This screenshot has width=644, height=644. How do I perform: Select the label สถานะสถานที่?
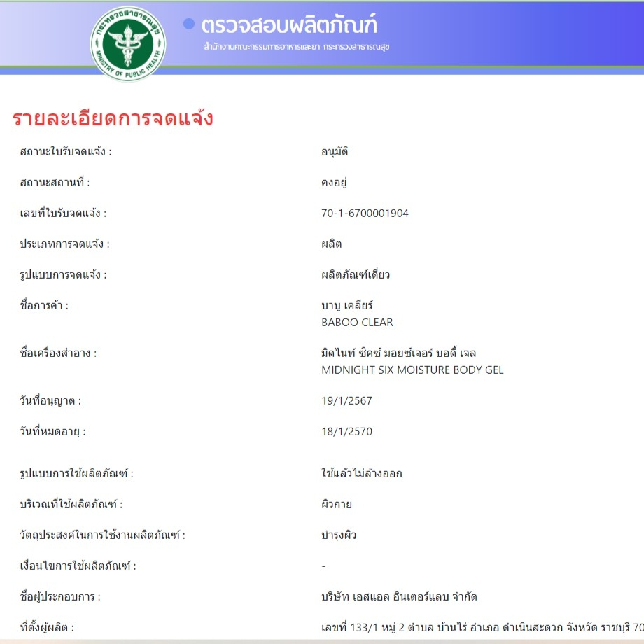(x=55, y=182)
